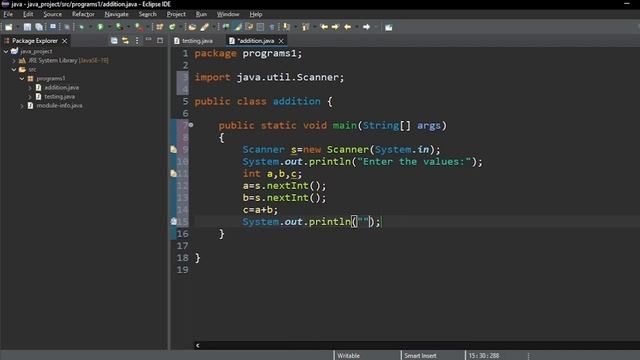
Task: Start debugging with the Debug bug icon
Action: (81, 27)
